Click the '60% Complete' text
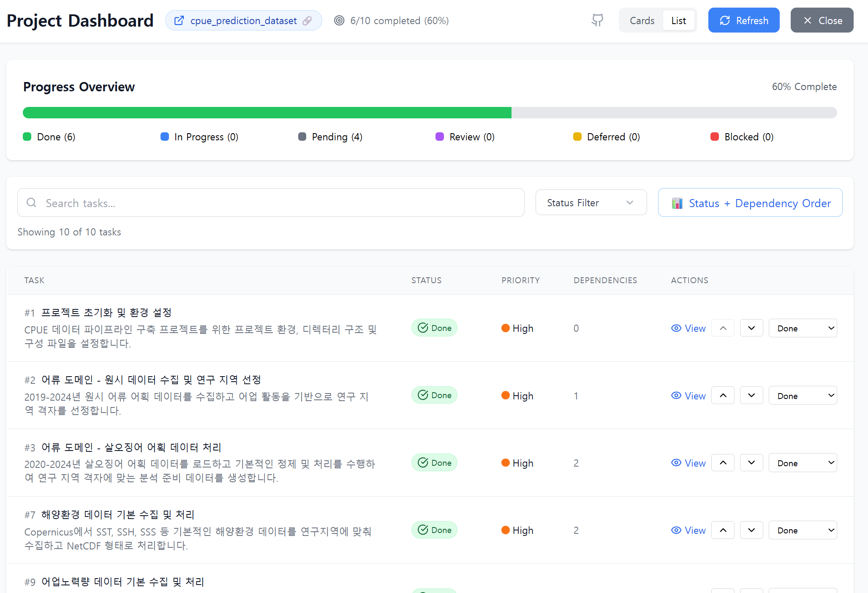The width and height of the screenshot is (868, 593). (804, 87)
